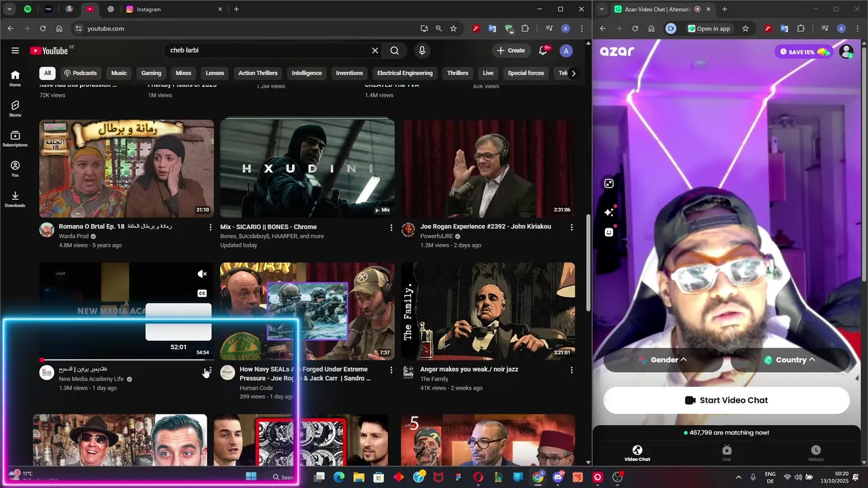Image resolution: width=868 pixels, height=488 pixels.
Task: Open Romana O Brtal video thumbnail
Action: [126, 169]
